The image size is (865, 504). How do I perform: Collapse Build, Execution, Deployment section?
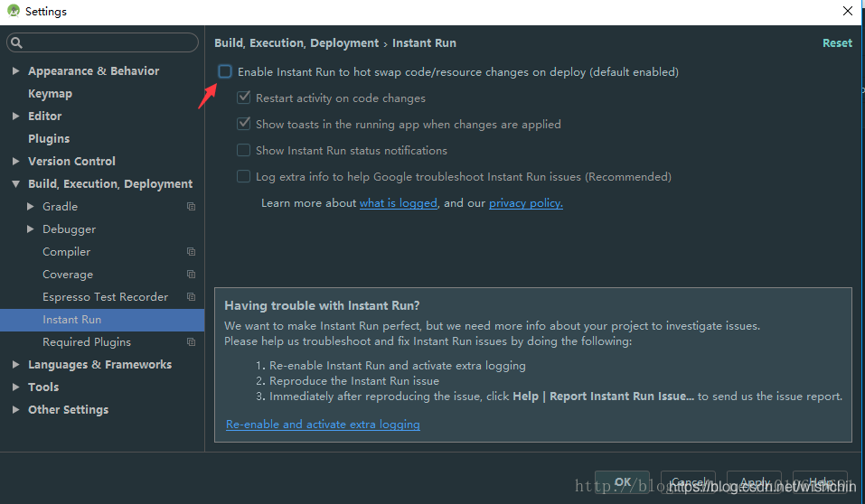coord(16,183)
